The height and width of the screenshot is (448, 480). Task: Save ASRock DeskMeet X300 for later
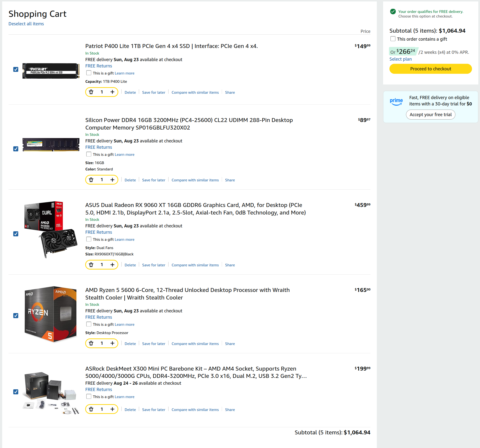coord(154,410)
